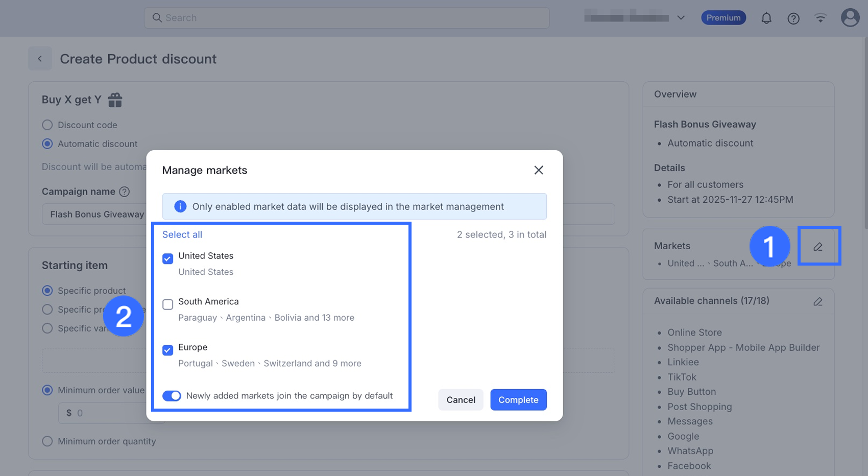The image size is (868, 476).
Task: Check the South America market
Action: click(167, 304)
